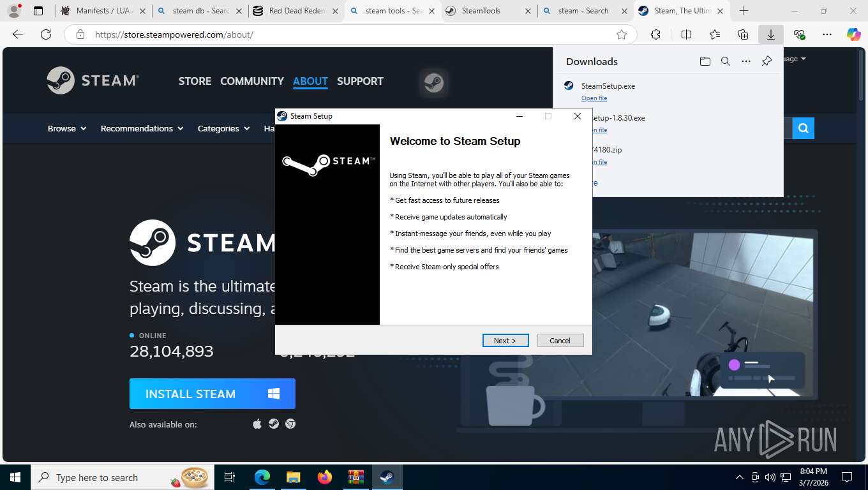Open Edge settings and more menu
Screen dimensions: 868x490
tap(827, 34)
